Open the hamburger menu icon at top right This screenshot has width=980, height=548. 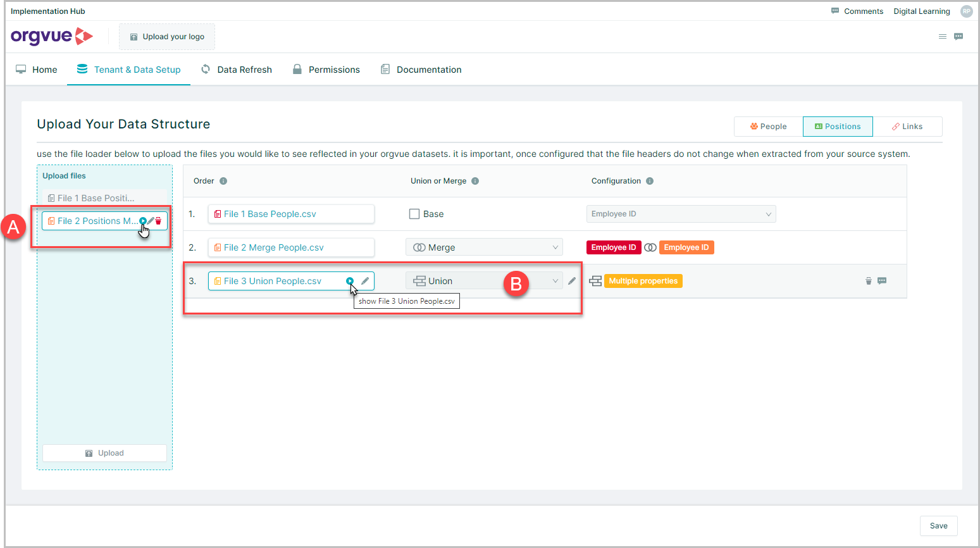[943, 37]
